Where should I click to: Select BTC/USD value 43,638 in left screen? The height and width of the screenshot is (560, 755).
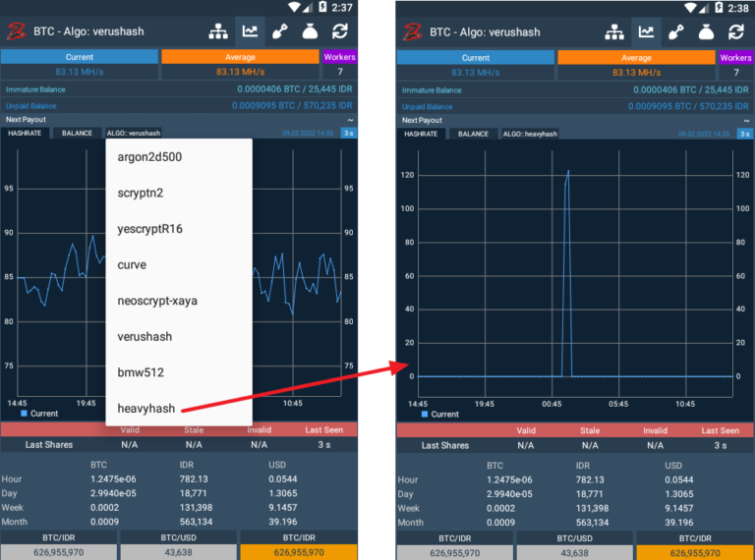coord(178,552)
